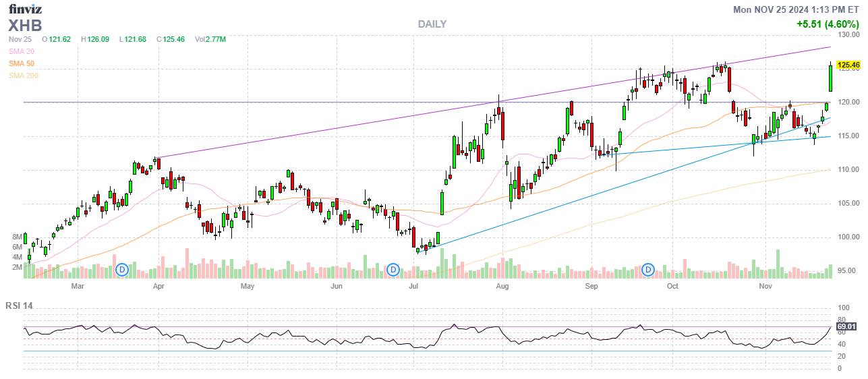This screenshot has width=868, height=379.
Task: Select the latest tall green candlestick
Action: click(x=830, y=78)
